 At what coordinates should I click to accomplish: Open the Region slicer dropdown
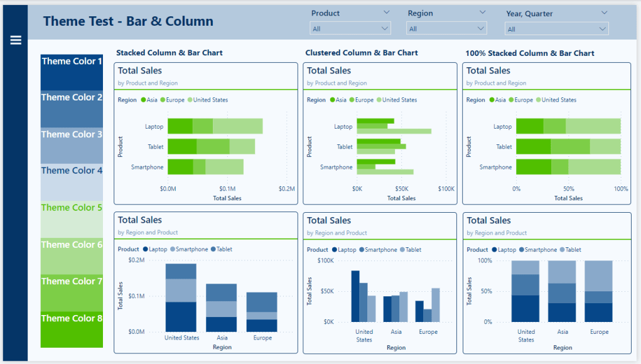482,13
